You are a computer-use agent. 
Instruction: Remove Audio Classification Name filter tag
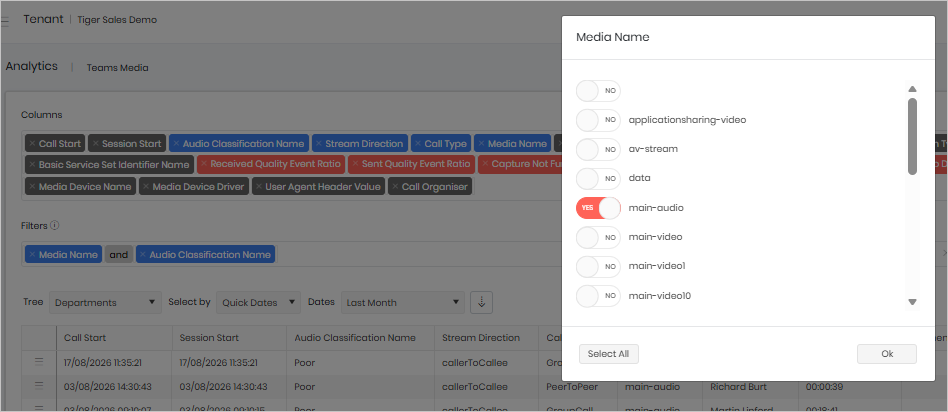143,255
